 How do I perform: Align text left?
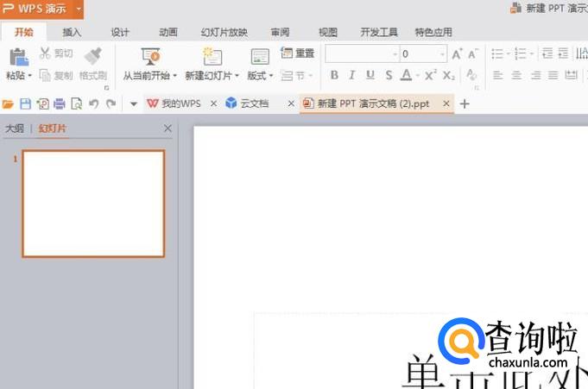497,75
